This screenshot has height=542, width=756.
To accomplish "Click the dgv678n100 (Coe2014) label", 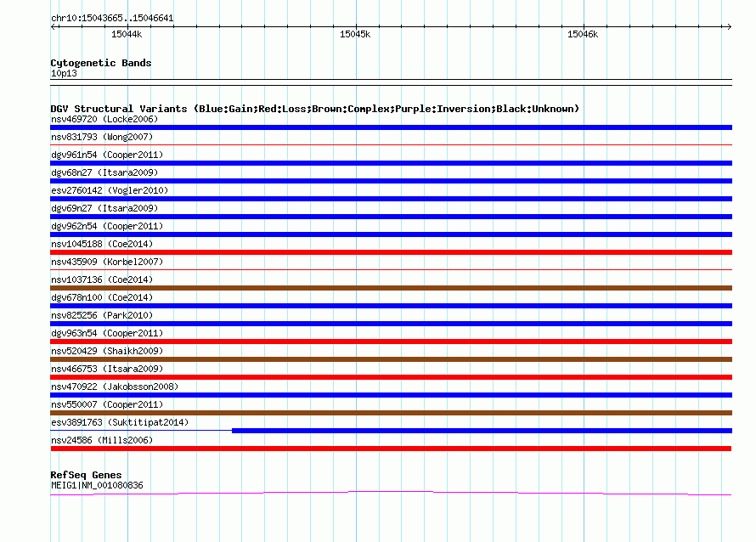I will (102, 297).
